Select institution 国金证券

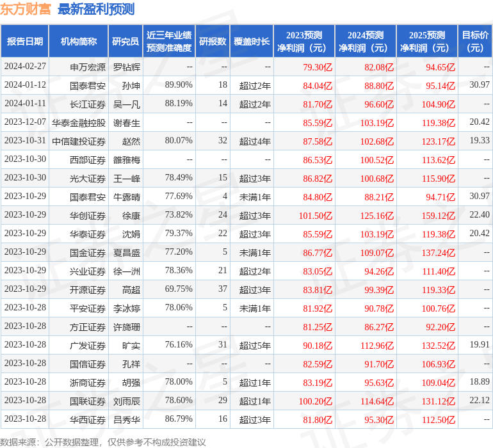click(x=88, y=252)
